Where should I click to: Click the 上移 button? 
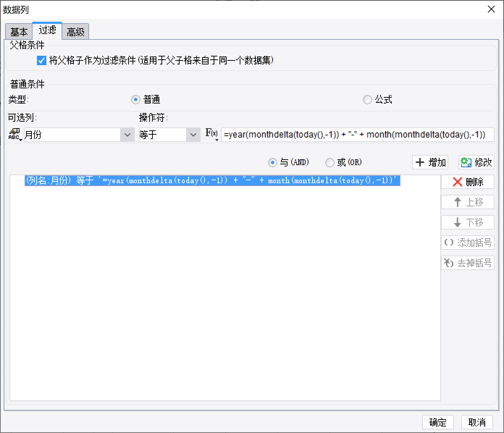pyautogui.click(x=468, y=202)
